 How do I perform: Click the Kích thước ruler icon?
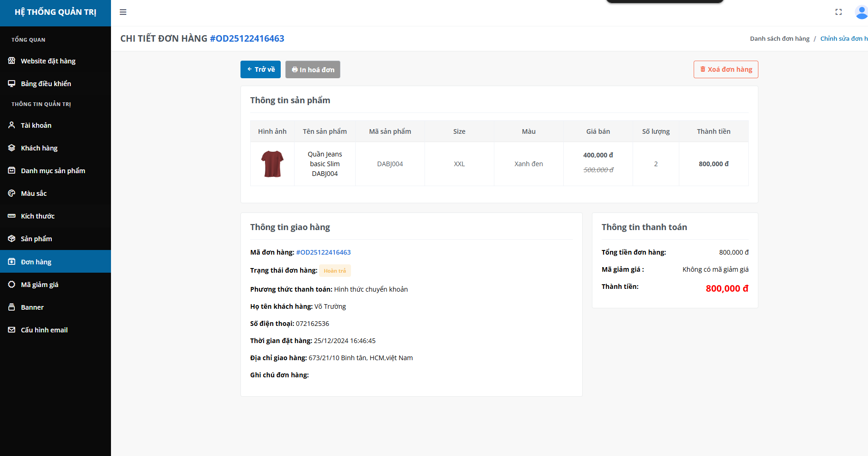(12, 216)
